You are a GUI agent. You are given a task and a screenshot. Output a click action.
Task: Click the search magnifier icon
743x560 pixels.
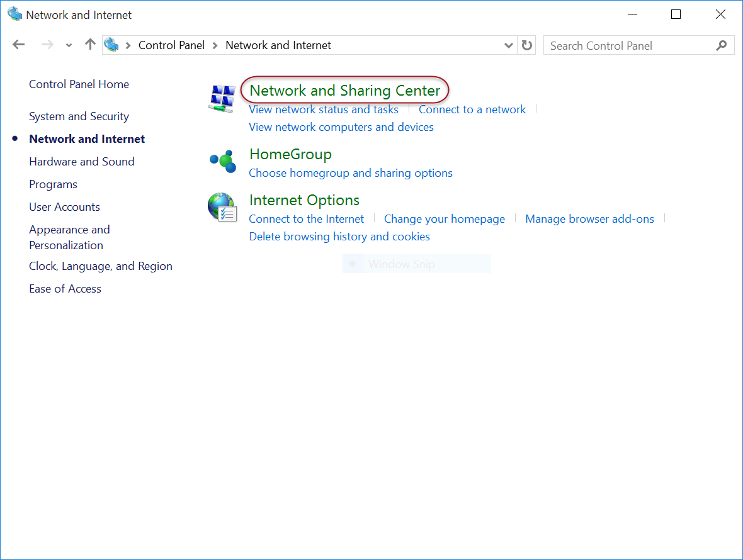pos(722,45)
